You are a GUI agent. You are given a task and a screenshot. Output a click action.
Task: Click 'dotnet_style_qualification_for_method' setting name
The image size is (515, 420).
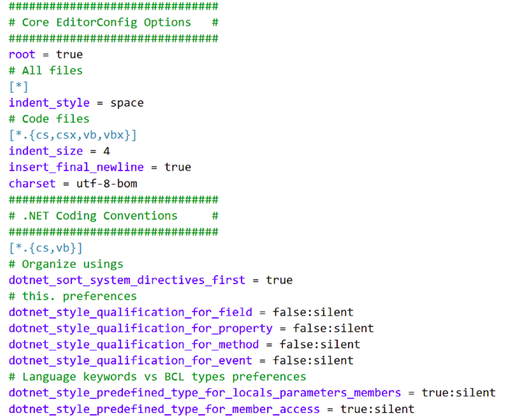pos(134,344)
